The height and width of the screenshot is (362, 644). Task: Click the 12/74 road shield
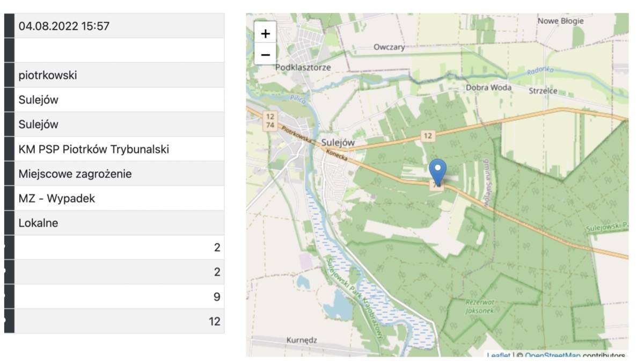(x=269, y=121)
